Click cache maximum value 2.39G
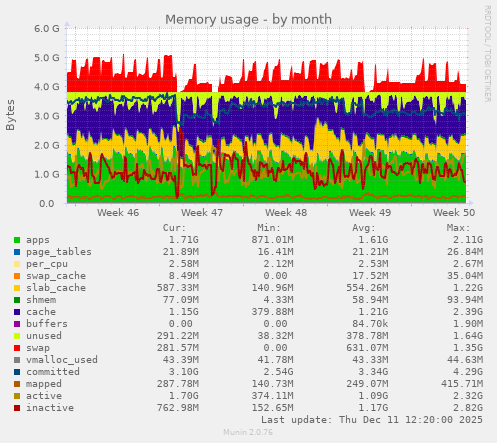 (x=468, y=312)
